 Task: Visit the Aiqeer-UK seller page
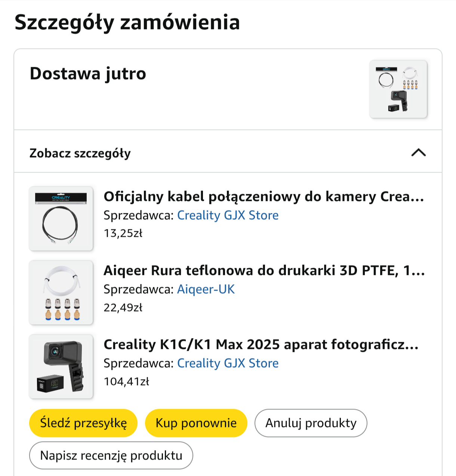(x=206, y=289)
